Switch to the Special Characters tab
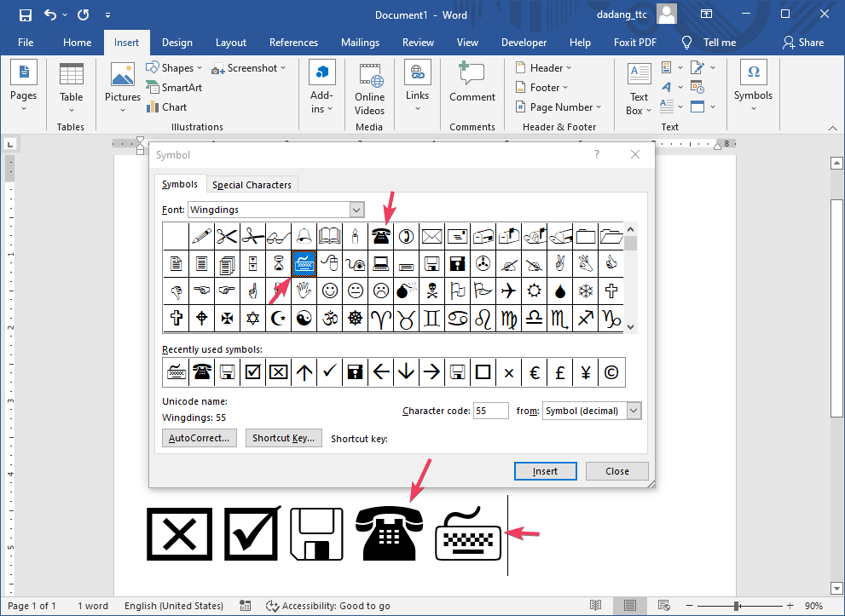Viewport: 845px width, 616px height. [x=252, y=184]
